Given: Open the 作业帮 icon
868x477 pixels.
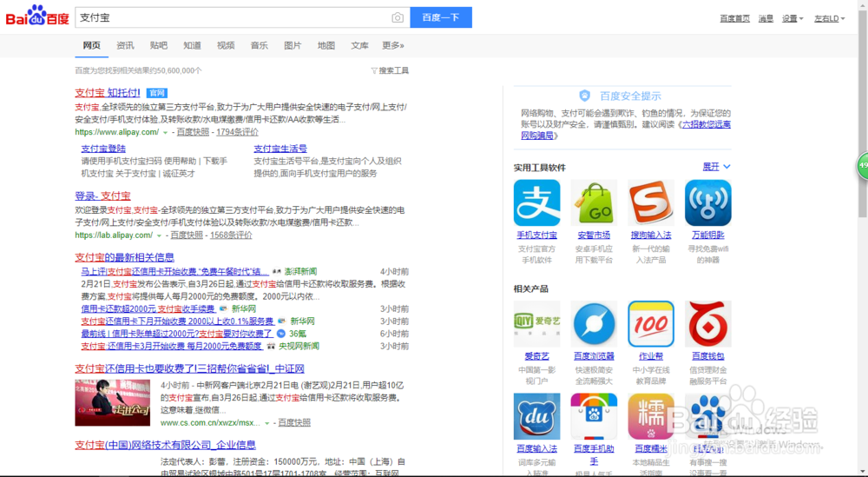Looking at the screenshot, I should point(650,324).
